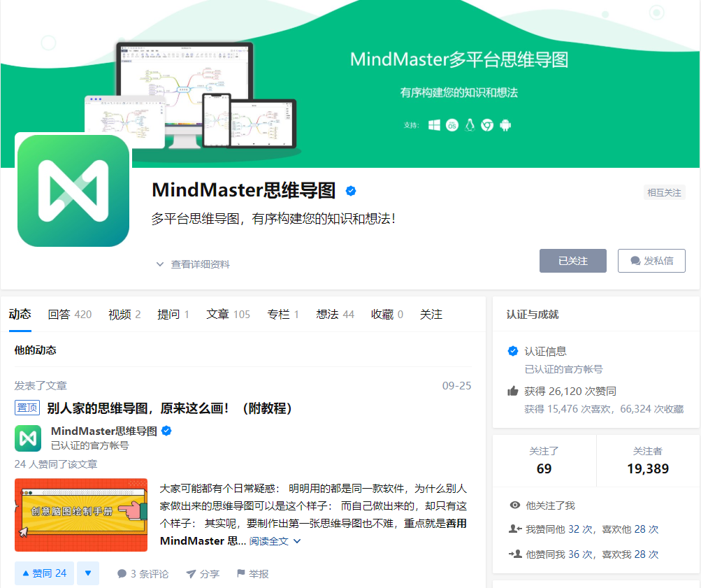Click the article thumbnail 创意脑图绘制手册
The image size is (701, 588).
click(x=81, y=515)
